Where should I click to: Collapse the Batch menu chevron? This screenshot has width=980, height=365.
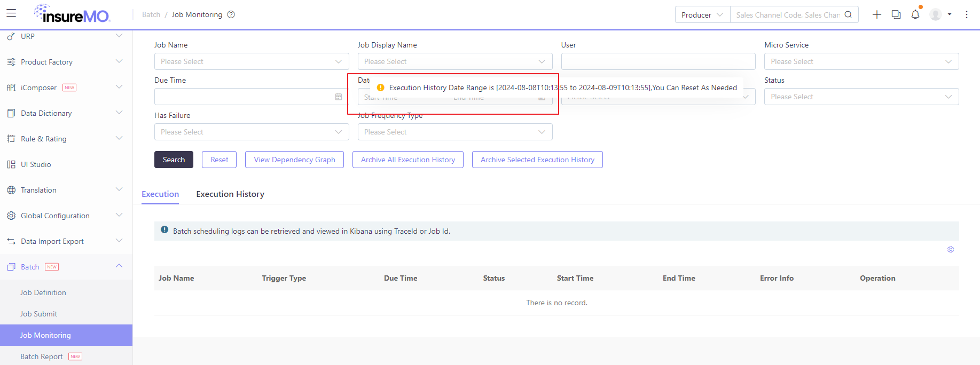coord(119,266)
